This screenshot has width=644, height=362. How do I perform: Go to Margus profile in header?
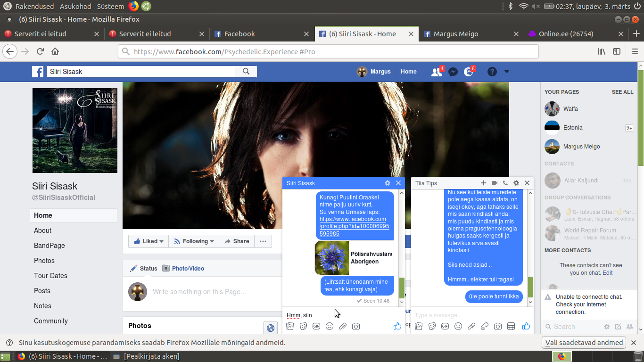click(x=374, y=72)
